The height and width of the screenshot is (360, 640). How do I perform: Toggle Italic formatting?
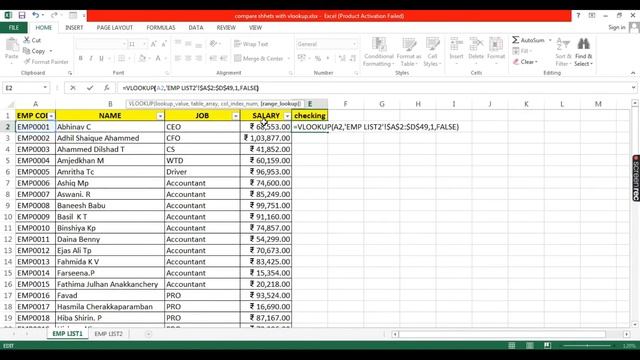coord(91,58)
